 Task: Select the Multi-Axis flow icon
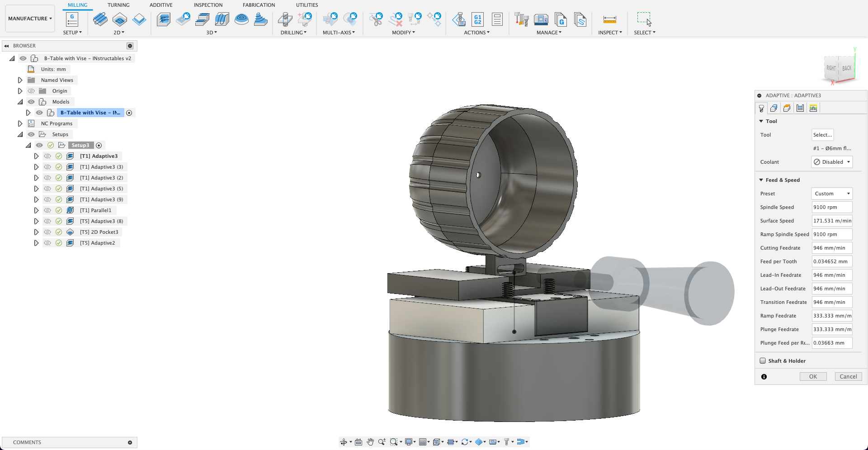pyautogui.click(x=330, y=20)
